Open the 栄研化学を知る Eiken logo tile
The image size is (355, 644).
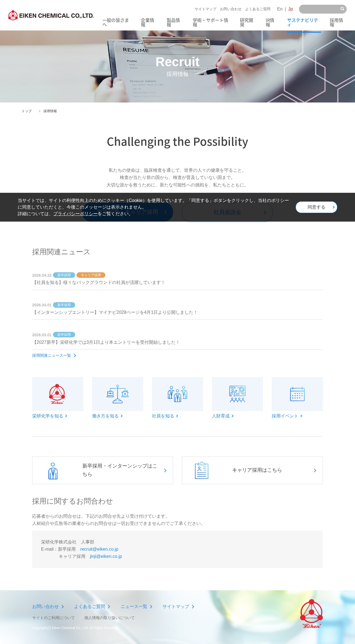pyautogui.click(x=58, y=394)
